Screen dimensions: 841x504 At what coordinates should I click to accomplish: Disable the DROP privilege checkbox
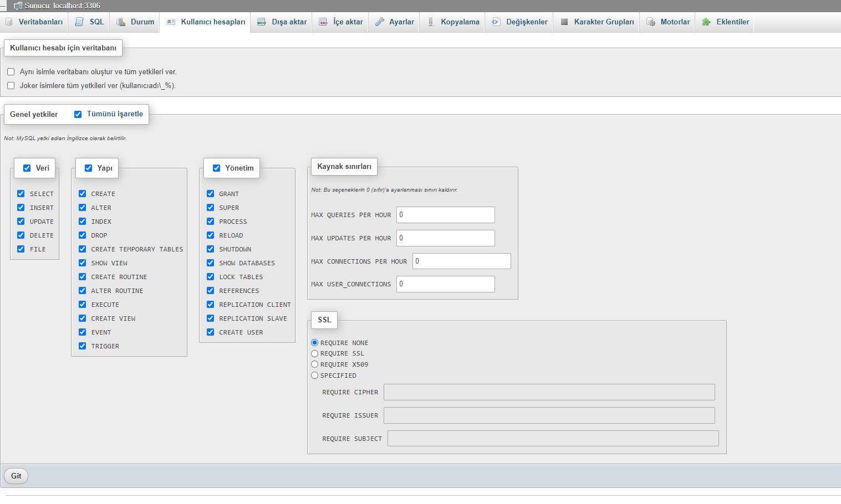[x=83, y=235]
